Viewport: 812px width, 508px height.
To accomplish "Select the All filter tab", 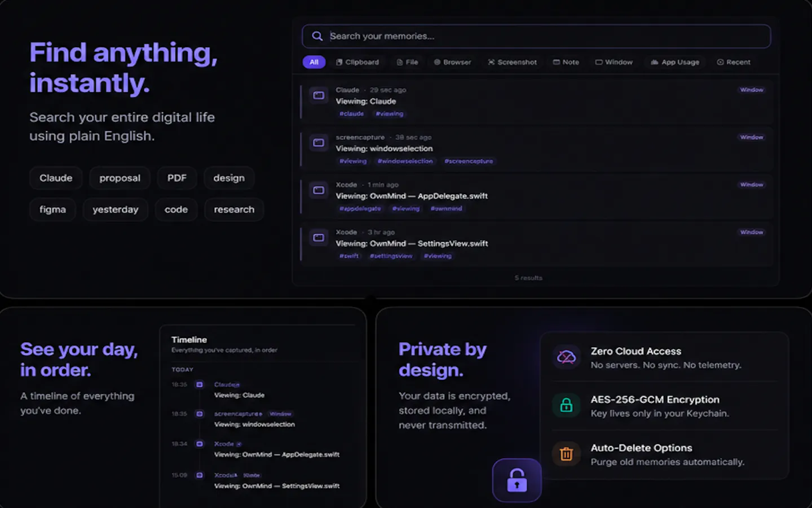I will (314, 62).
